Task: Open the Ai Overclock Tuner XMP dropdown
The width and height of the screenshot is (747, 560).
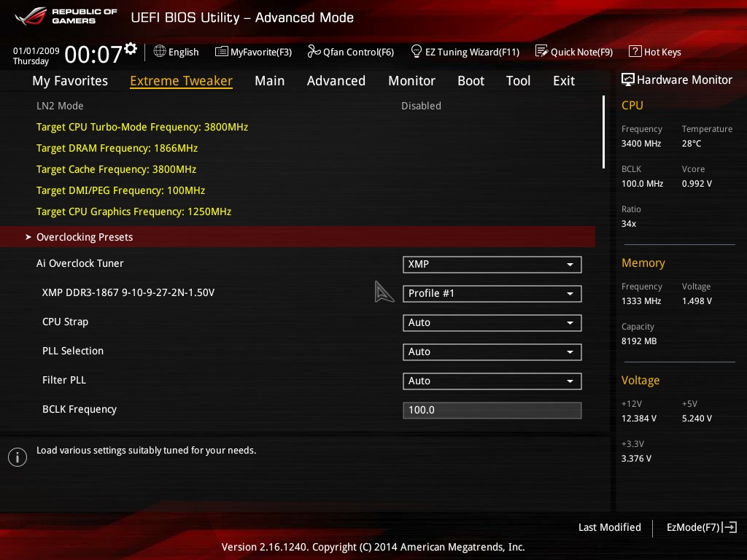Action: pyautogui.click(x=492, y=264)
